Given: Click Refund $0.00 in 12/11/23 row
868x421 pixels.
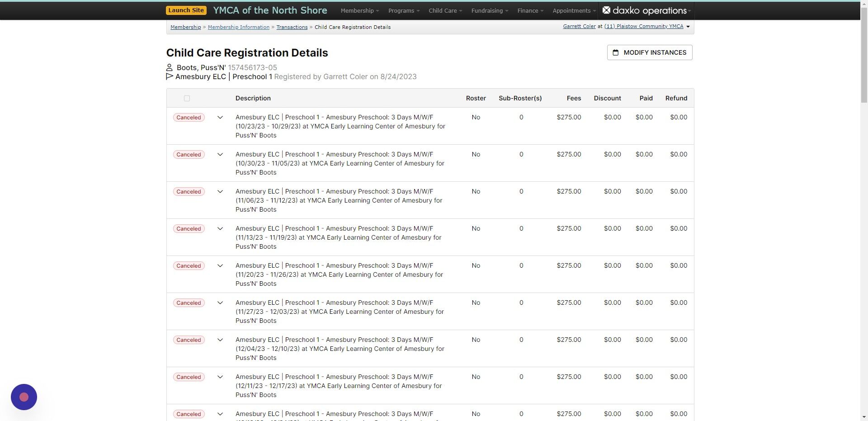Looking at the screenshot, I should [679, 377].
